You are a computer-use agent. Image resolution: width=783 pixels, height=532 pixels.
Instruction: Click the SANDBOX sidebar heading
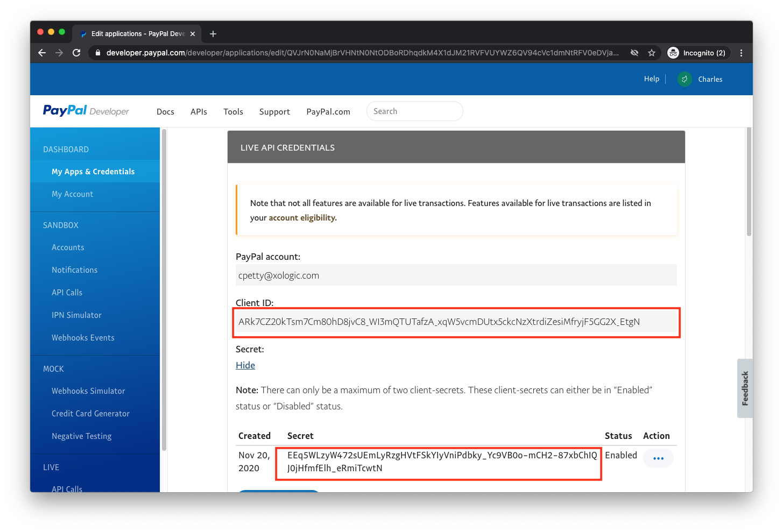click(x=61, y=225)
